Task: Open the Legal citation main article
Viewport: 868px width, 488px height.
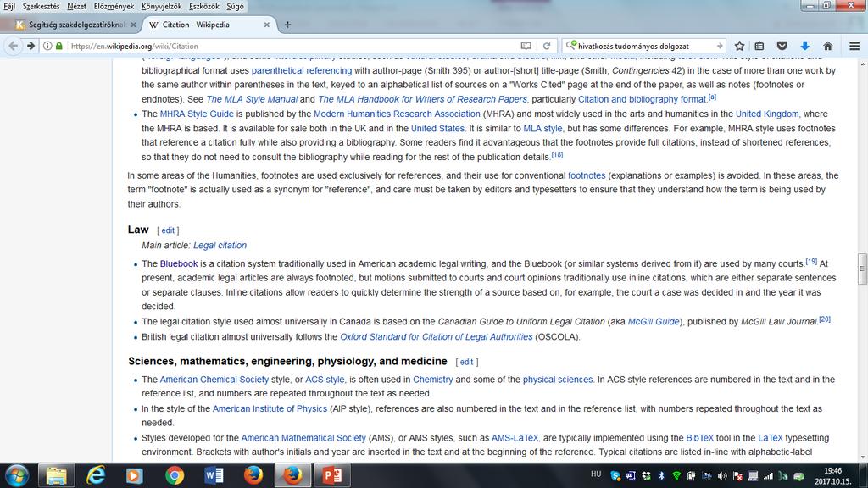Action: [220, 245]
